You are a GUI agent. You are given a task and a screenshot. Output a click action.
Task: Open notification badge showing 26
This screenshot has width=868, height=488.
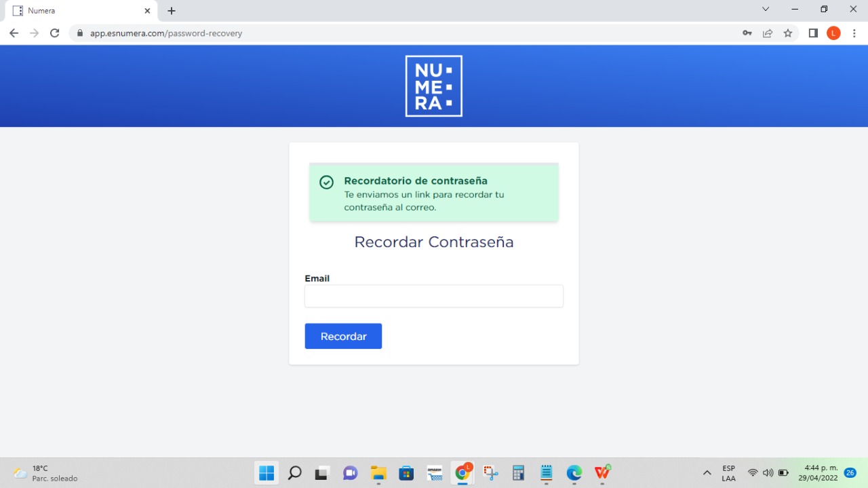pyautogui.click(x=850, y=473)
